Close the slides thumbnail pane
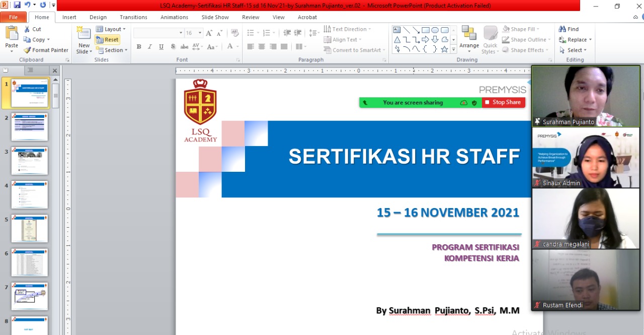644x335 pixels. click(x=55, y=71)
